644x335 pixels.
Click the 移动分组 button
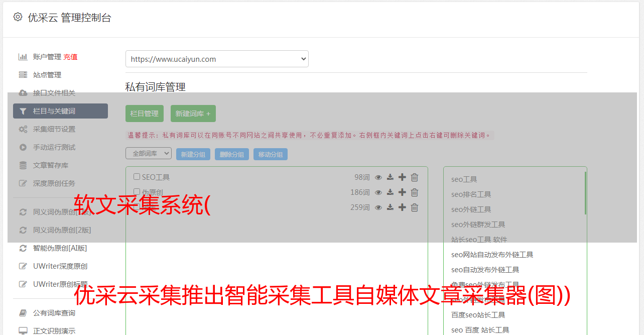pos(271,154)
